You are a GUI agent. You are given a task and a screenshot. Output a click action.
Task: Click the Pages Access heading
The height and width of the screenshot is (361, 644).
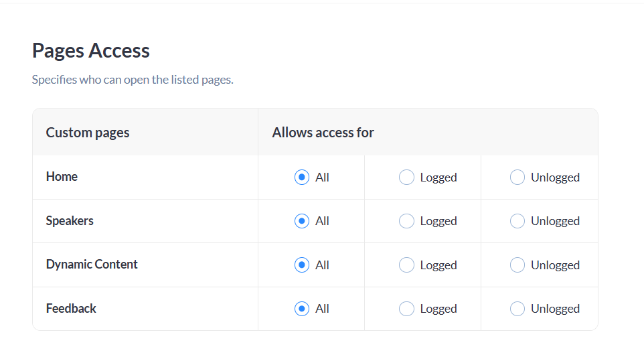(x=91, y=51)
